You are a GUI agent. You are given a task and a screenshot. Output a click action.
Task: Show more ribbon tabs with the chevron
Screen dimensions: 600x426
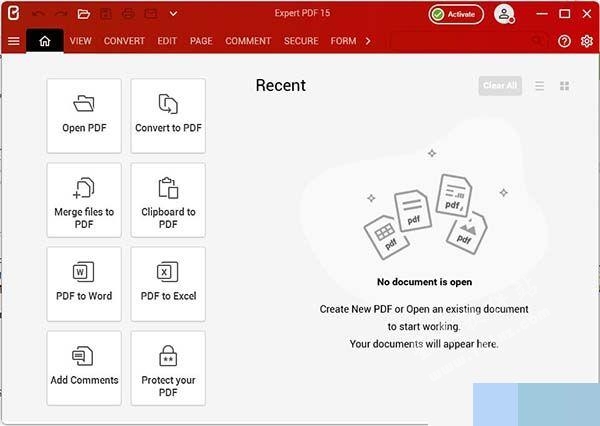(x=368, y=41)
